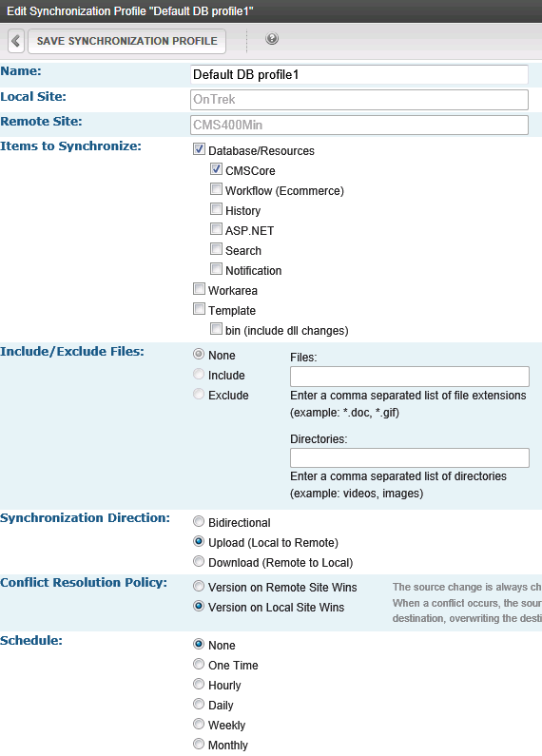Enable bin (include dll changes)
Image resolution: width=542 pixels, height=756 pixels.
coord(216,329)
